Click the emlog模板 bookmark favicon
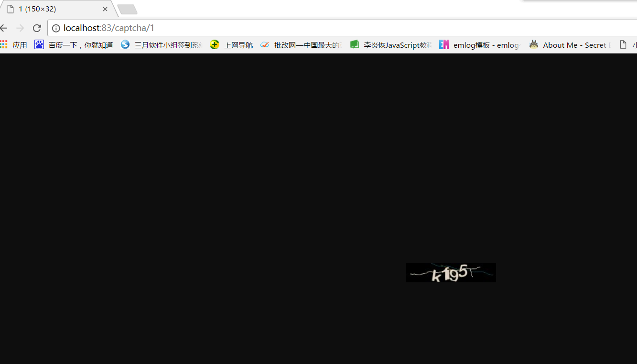 tap(444, 45)
